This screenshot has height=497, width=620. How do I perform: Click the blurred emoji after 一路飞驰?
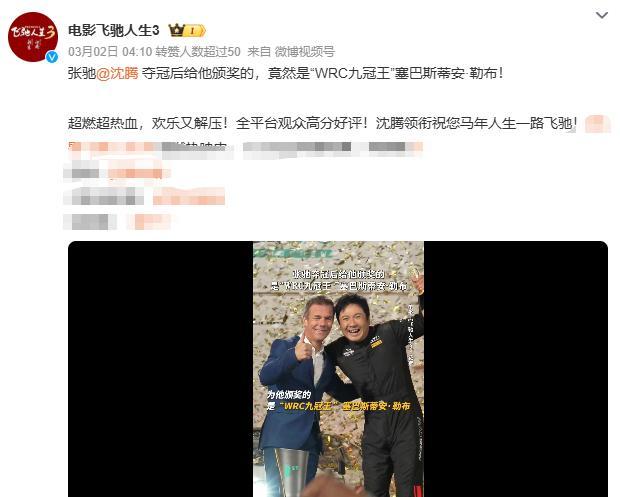coord(597,124)
